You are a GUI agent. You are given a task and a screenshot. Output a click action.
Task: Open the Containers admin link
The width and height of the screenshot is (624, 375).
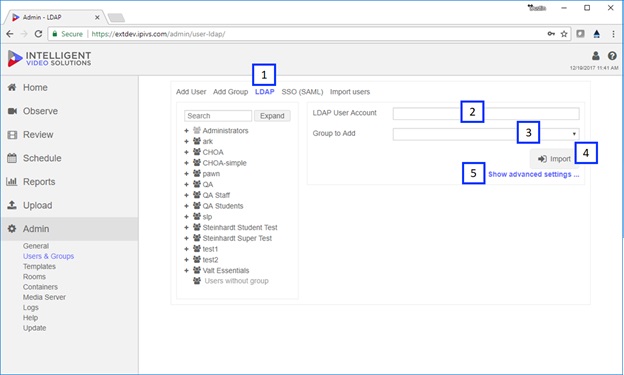click(x=40, y=287)
